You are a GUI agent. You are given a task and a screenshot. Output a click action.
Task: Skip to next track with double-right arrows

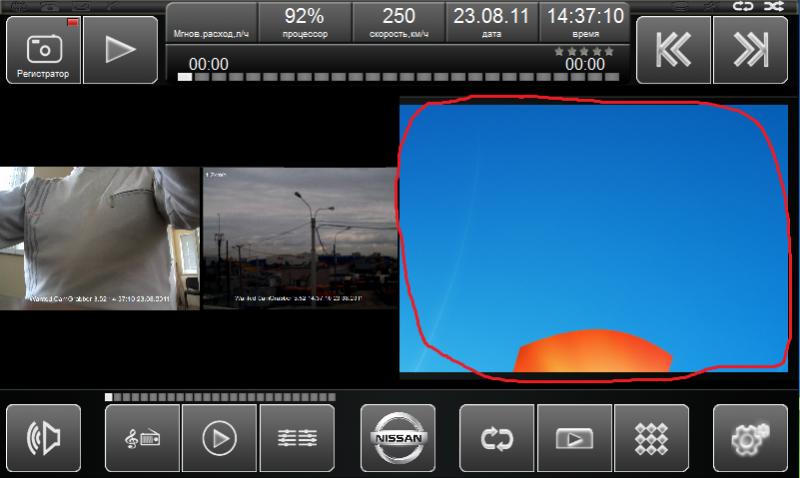click(x=750, y=50)
